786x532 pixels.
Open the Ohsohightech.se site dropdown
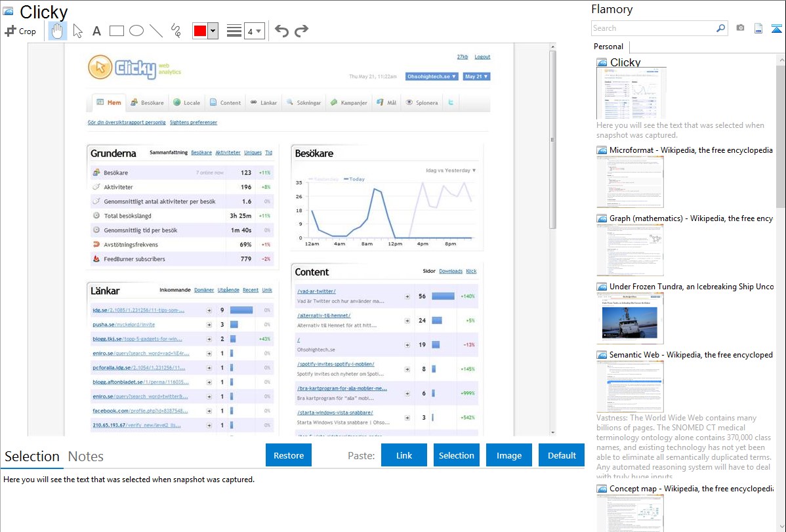click(x=431, y=77)
